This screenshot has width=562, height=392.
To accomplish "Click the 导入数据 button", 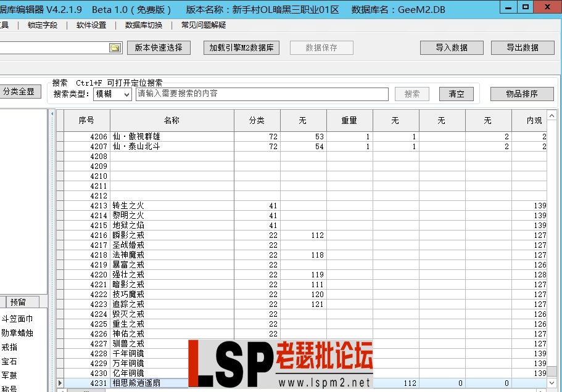I will coord(452,47).
